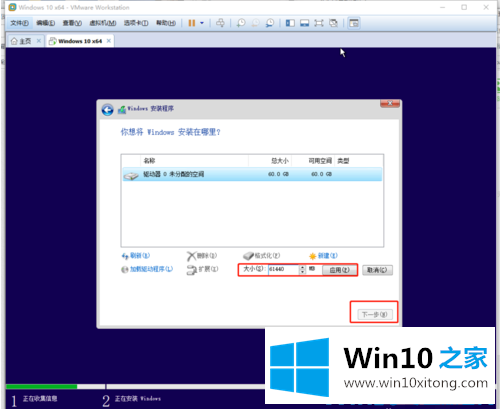Image resolution: width=500 pixels, height=409 pixels.
Task: Open the 选项卡 (Tabs) menu
Action: (136, 23)
